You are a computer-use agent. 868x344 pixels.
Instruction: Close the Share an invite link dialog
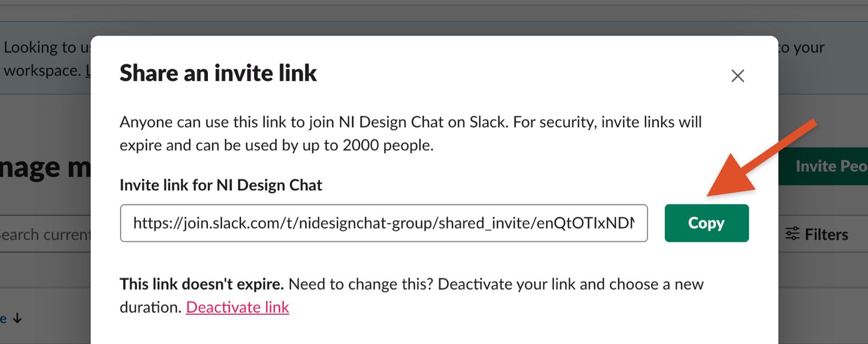737,76
